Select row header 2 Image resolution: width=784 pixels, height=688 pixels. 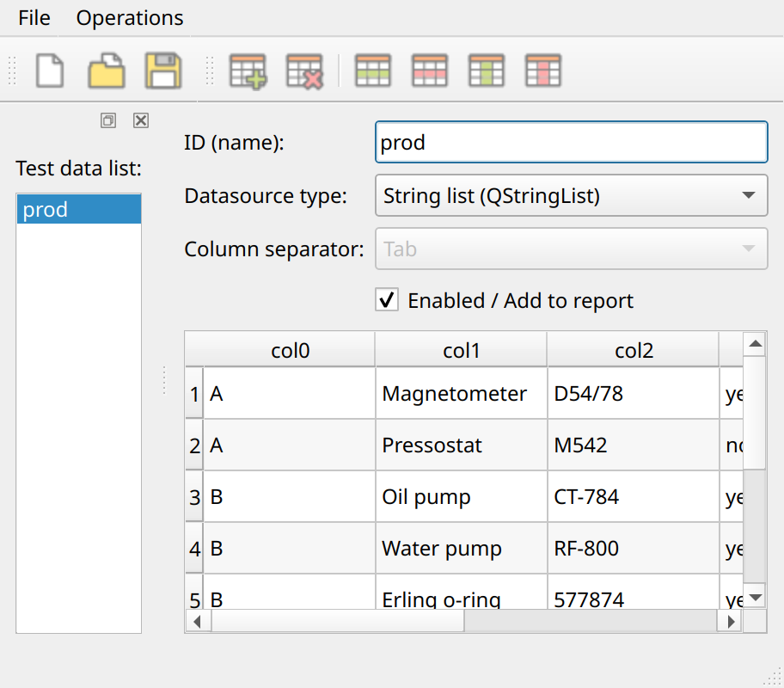coord(194,445)
